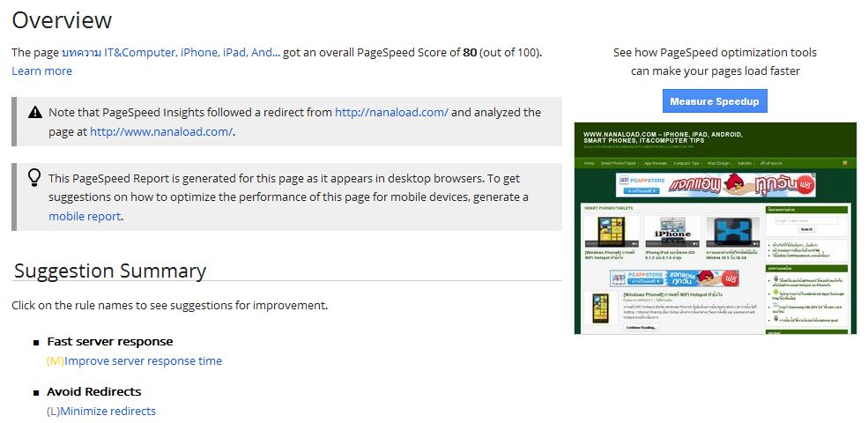The width and height of the screenshot is (868, 423).
Task: Select the Avoid Redirects rule name
Action: [94, 392]
